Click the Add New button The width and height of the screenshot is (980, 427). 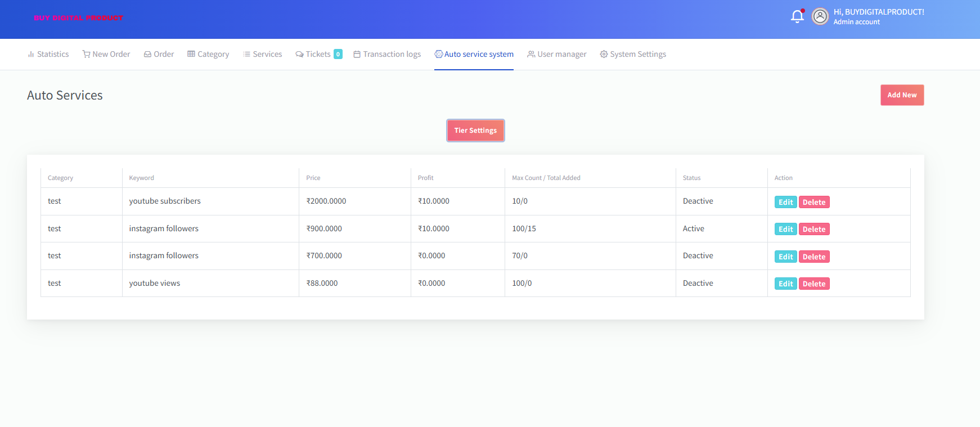902,95
